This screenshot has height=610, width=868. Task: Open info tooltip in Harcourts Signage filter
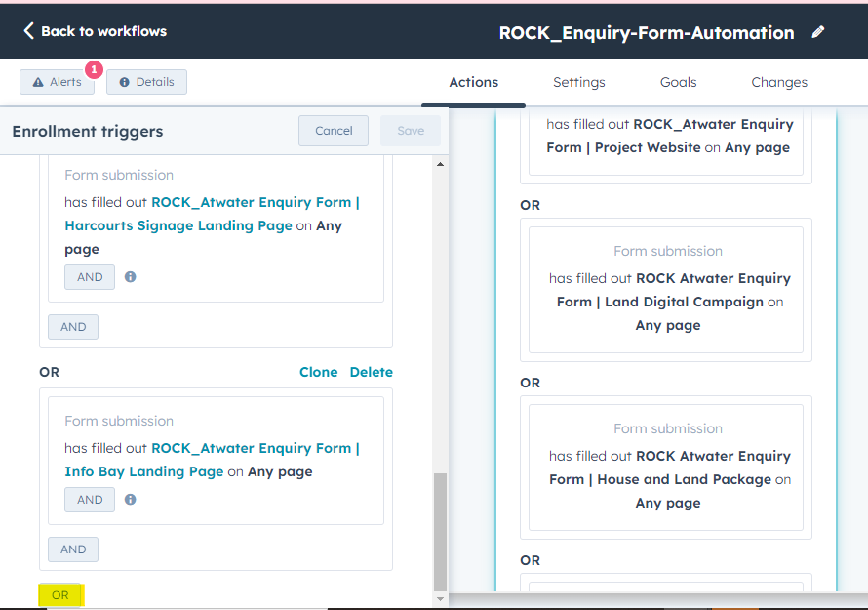pos(130,277)
